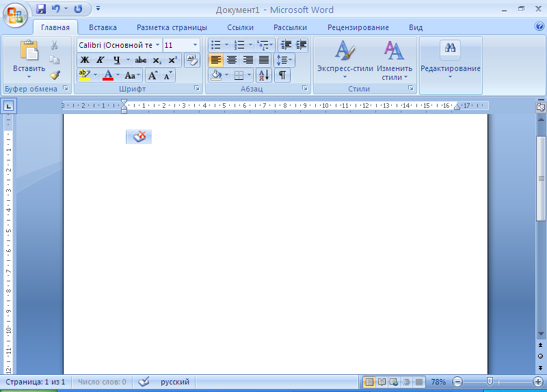Open the Office button menu
Screen dimensions: 547x392
tap(15, 15)
